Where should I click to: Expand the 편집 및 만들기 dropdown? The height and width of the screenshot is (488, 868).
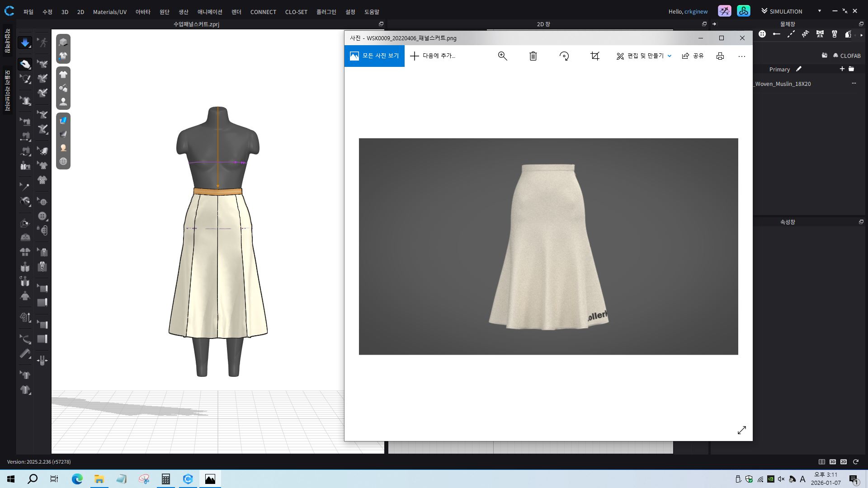pyautogui.click(x=670, y=56)
